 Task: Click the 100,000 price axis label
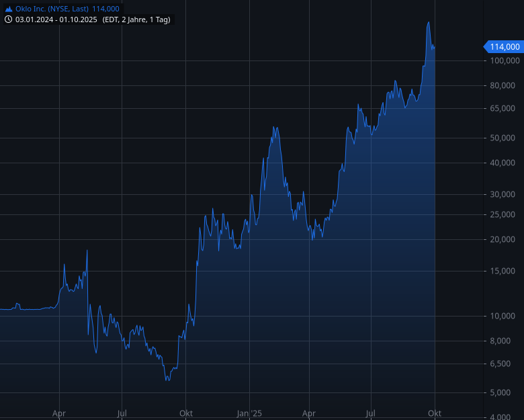pos(504,60)
